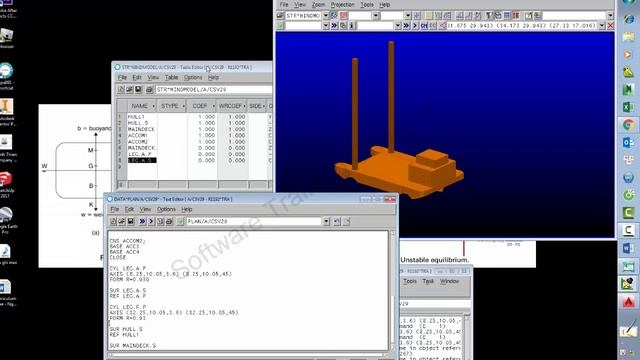Expand dropdown beside green checkmark field
Viewport: 640px width, 360px height.
pyautogui.click(x=326, y=25)
